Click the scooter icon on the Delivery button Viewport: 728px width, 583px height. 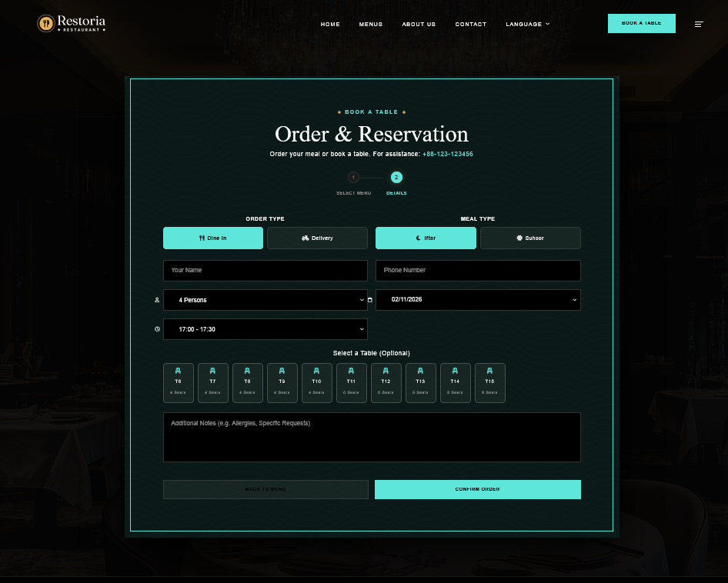[305, 238]
